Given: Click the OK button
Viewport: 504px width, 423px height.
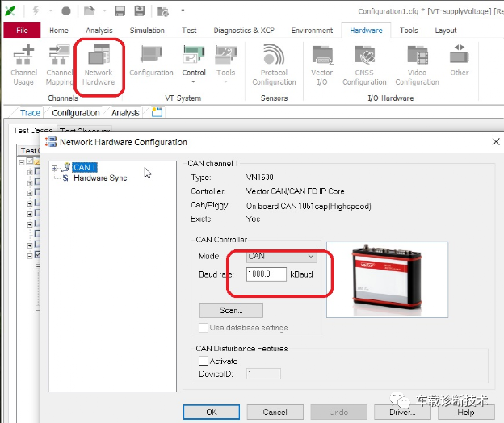Looking at the screenshot, I should click(x=211, y=412).
